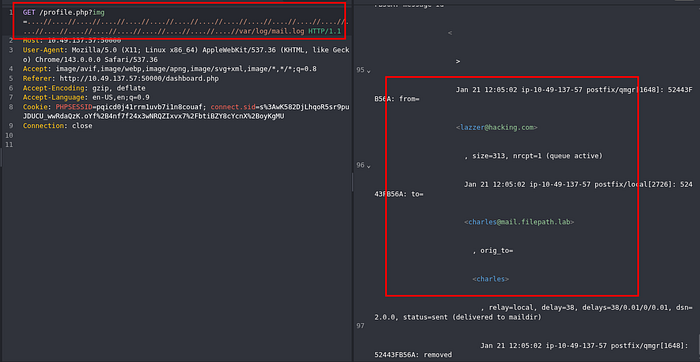Collapse the fold arrow at response line 96

tap(369, 166)
